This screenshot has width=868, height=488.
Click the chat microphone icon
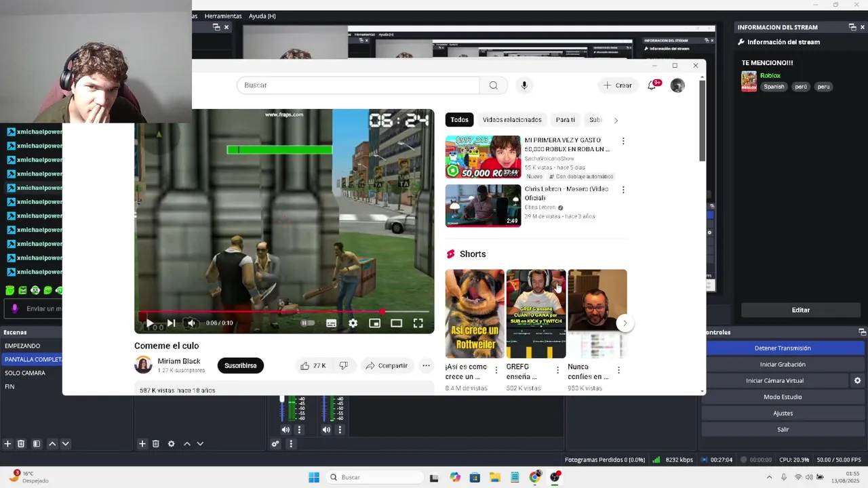(14, 308)
